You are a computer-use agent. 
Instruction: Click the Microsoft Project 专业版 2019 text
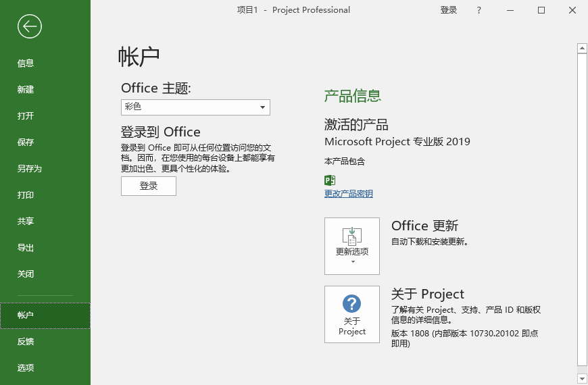click(397, 142)
